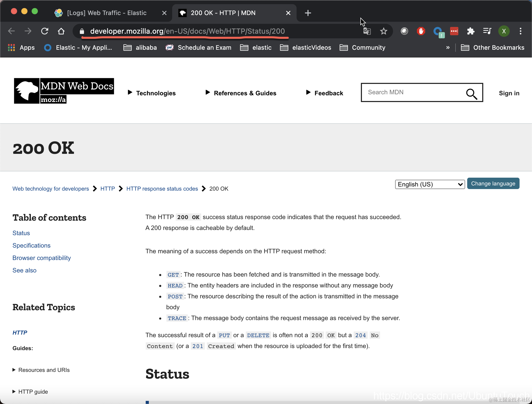
Task: Click the red hand ad-blocker extension icon
Action: 421,31
